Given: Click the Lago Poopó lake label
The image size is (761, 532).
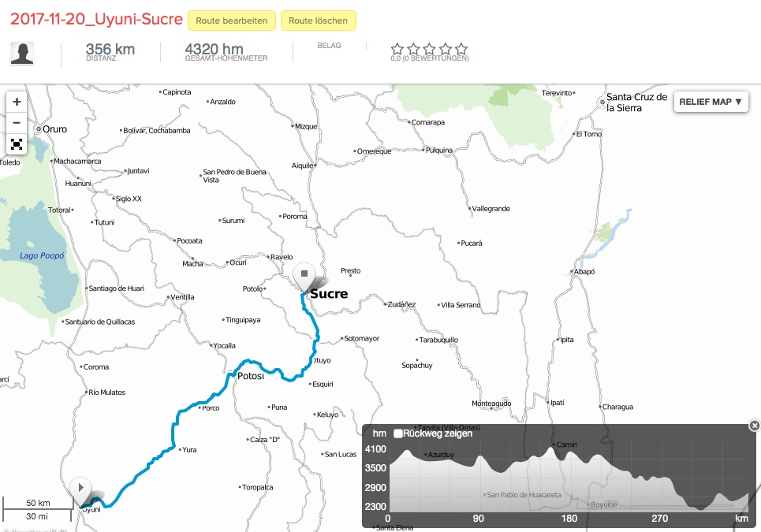Looking at the screenshot, I should (42, 255).
